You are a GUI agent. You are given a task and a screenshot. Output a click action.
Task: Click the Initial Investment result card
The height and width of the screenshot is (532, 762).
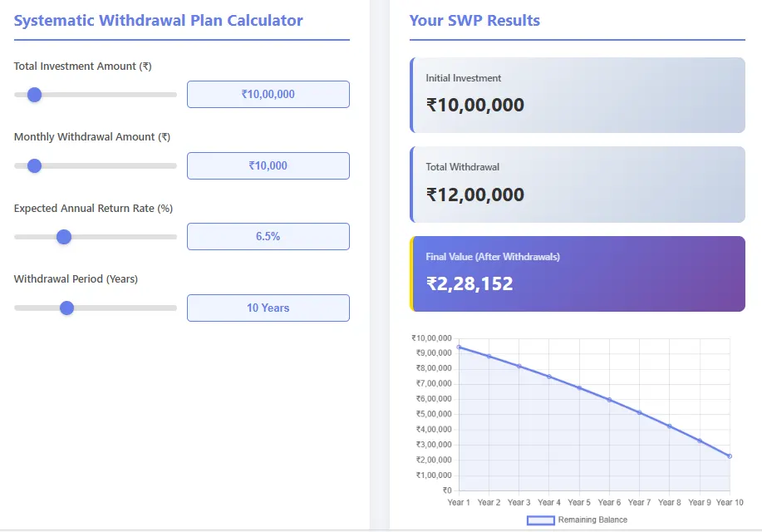click(x=578, y=93)
